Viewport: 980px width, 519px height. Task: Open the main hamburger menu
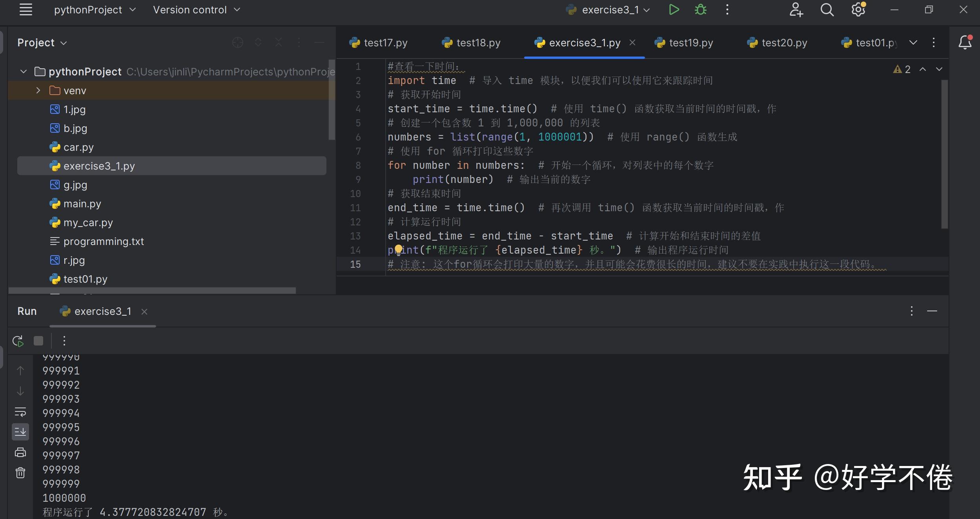(x=26, y=9)
